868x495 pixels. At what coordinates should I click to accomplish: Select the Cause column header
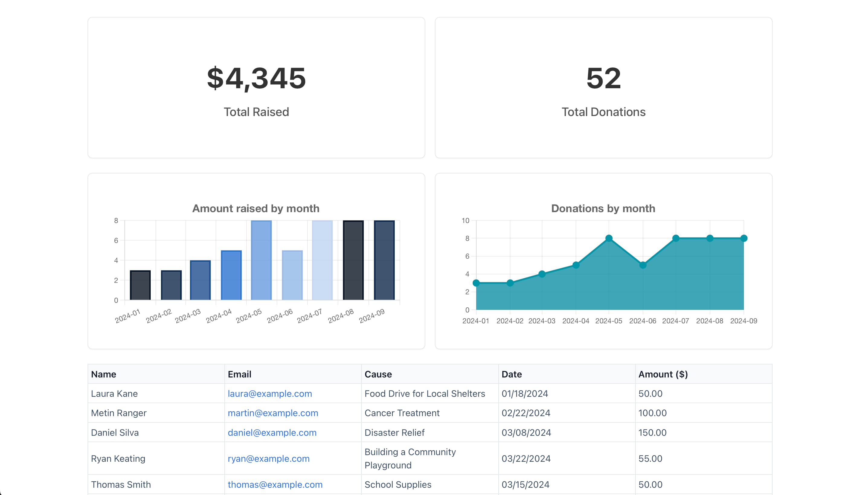378,374
